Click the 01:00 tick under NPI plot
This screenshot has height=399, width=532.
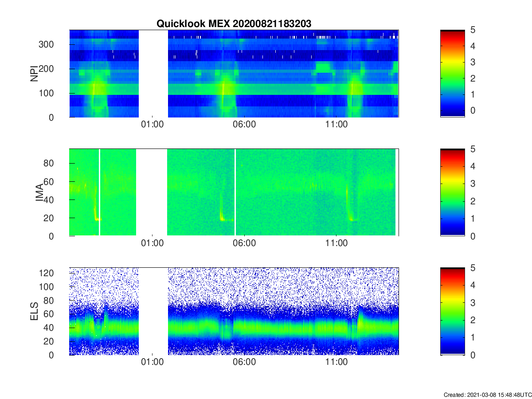[x=153, y=125]
